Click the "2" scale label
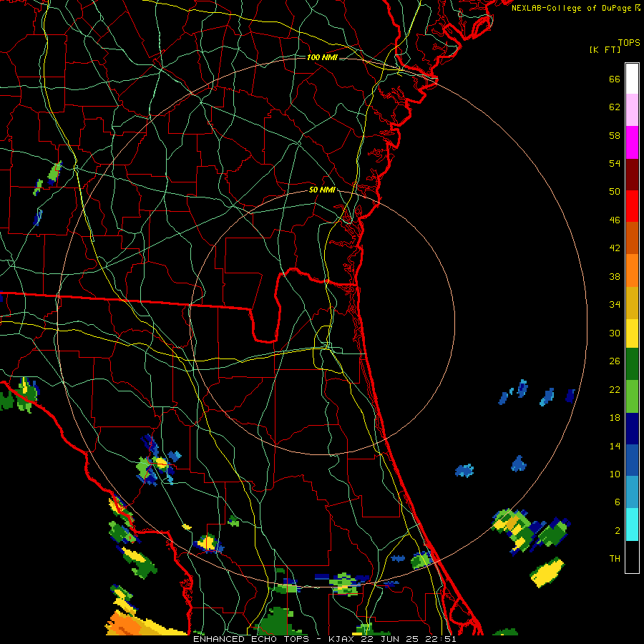Image resolution: width=644 pixels, height=644 pixels. pos(618,531)
